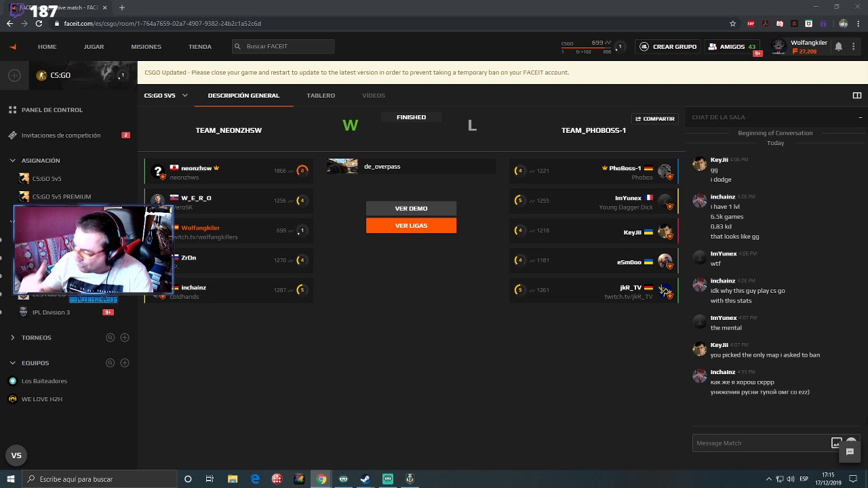Open the Chrome profile avatar
Image resolution: width=868 pixels, height=488 pixels.
click(x=843, y=24)
